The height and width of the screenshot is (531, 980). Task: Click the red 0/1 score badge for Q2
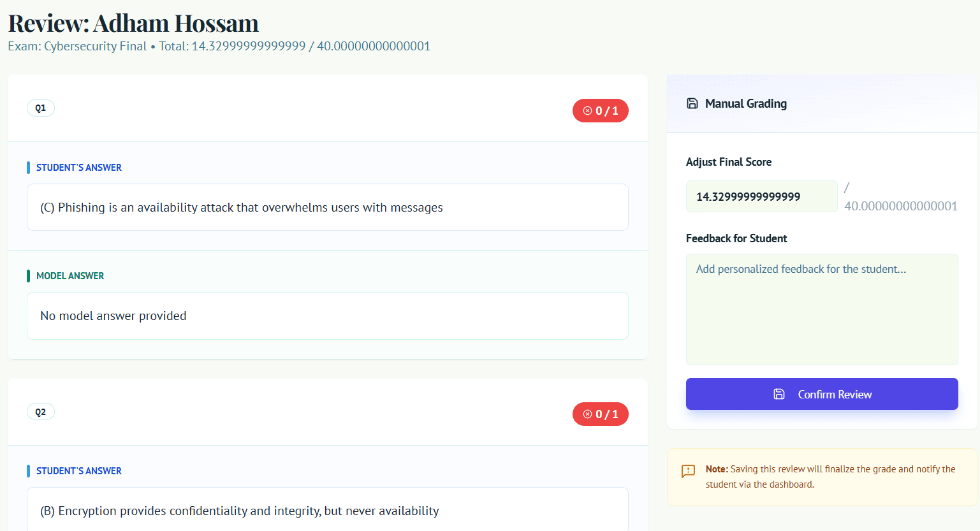pos(600,414)
